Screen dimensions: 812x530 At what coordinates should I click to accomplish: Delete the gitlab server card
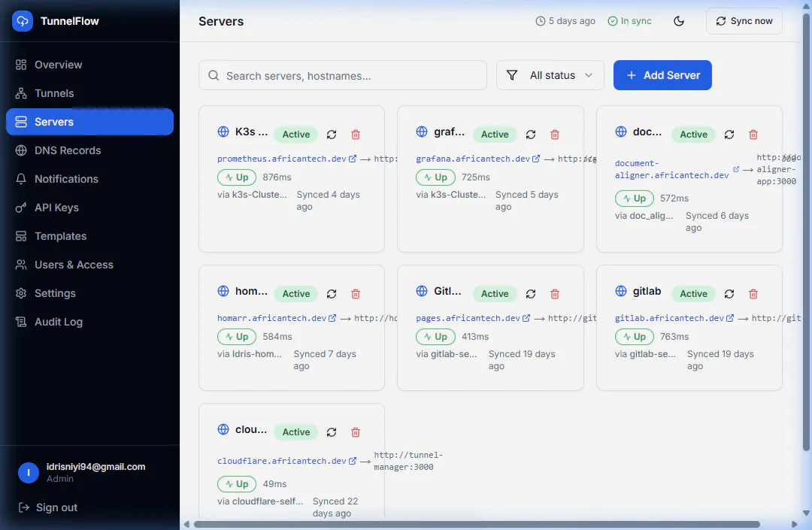(753, 294)
